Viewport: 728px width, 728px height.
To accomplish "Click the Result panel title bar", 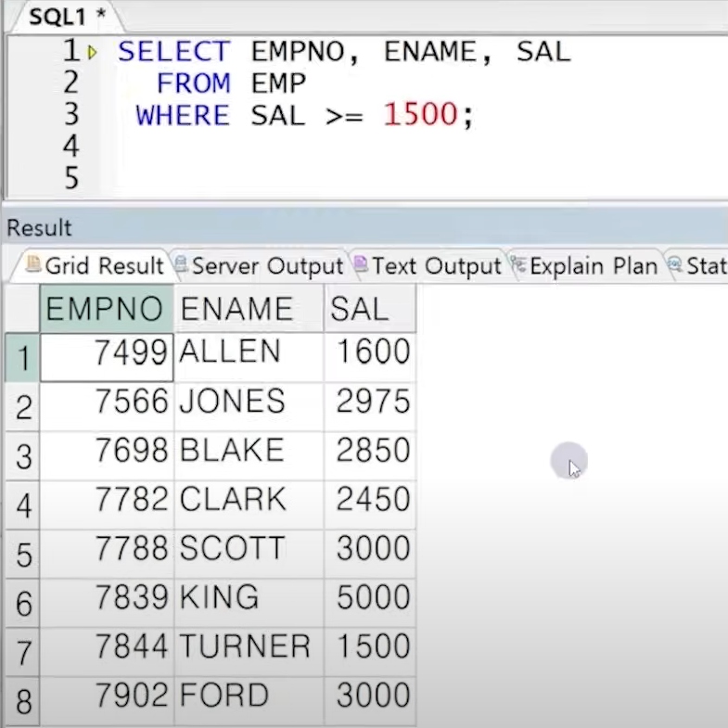I will pyautogui.click(x=364, y=227).
